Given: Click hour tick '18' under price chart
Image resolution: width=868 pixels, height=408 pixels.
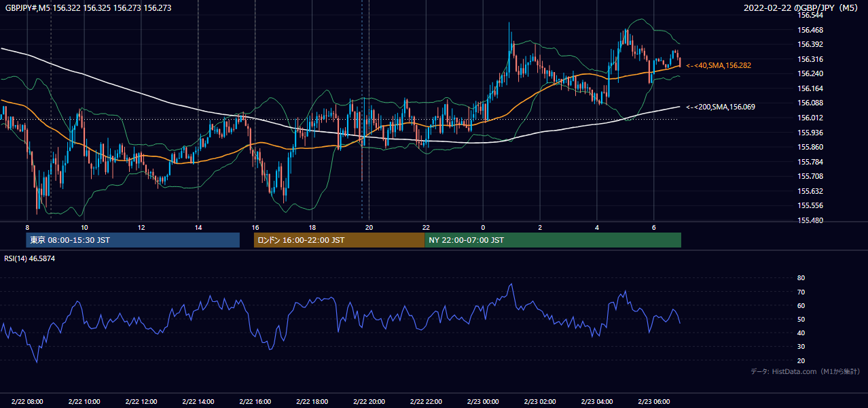Looking at the screenshot, I should click(x=312, y=227).
